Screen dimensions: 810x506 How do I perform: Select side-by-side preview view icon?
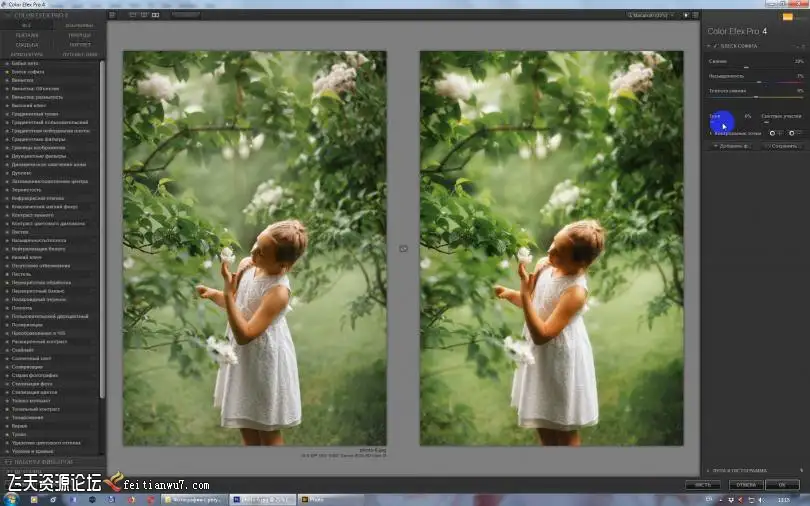click(x=155, y=15)
